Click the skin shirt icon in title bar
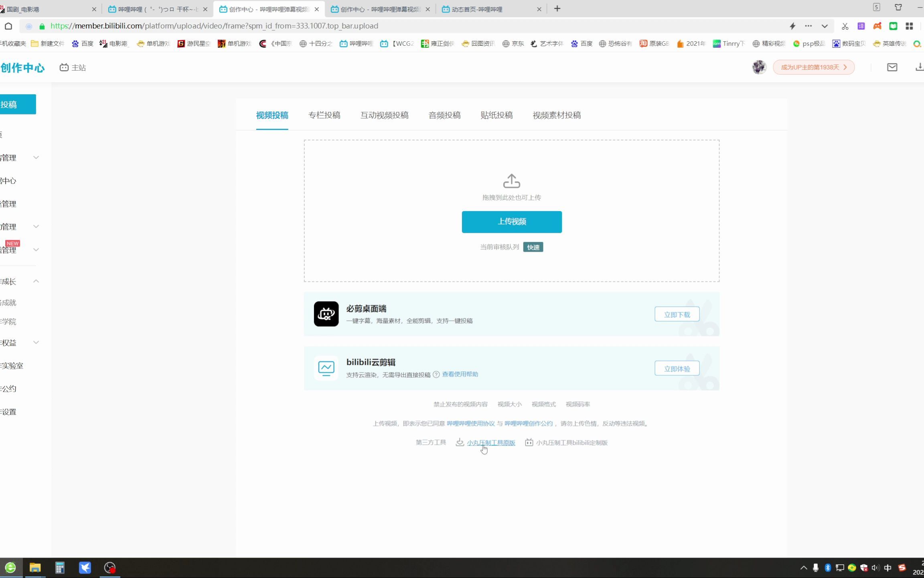Screen dimensions: 924x578 pos(898,7)
